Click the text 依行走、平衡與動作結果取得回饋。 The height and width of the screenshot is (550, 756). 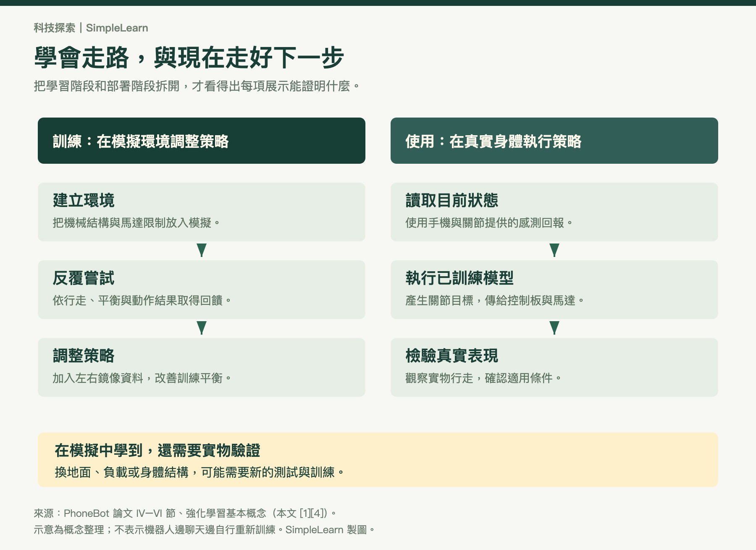(x=142, y=300)
